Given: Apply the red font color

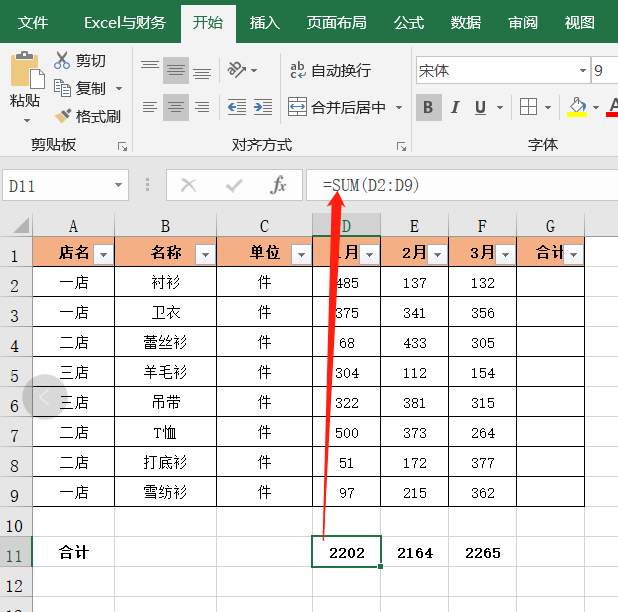Looking at the screenshot, I should click(613, 107).
